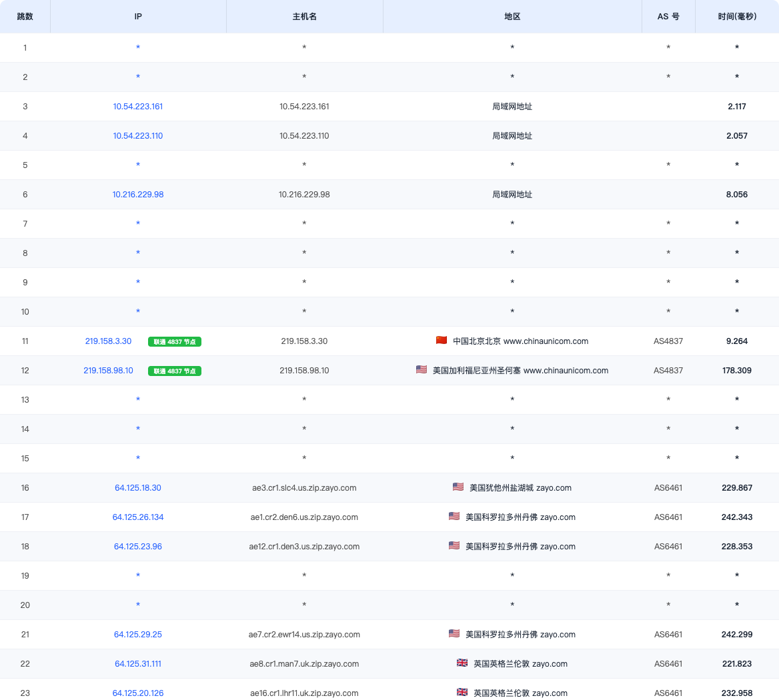The width and height of the screenshot is (779, 700).
Task: Click the blue asterisk link in hop 1
Action: 138,47
